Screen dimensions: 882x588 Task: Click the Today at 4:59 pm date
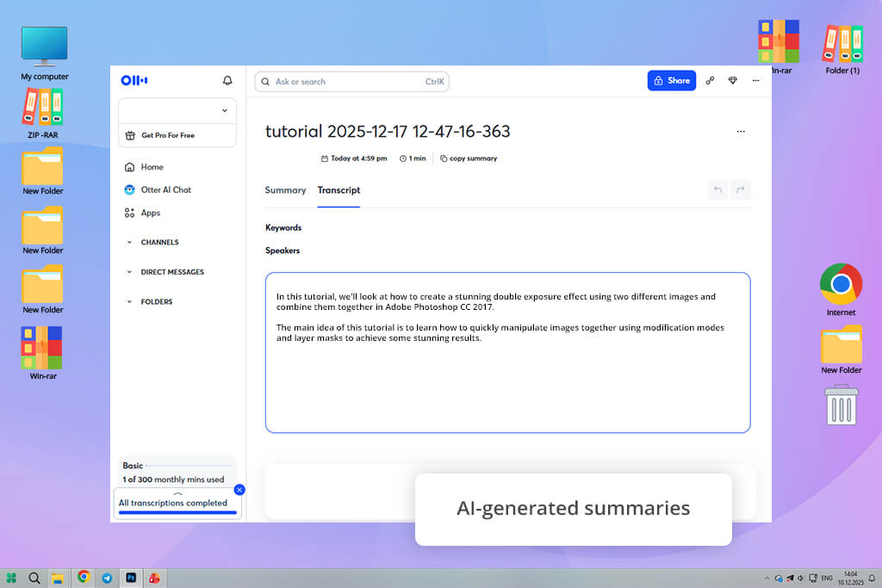[354, 158]
